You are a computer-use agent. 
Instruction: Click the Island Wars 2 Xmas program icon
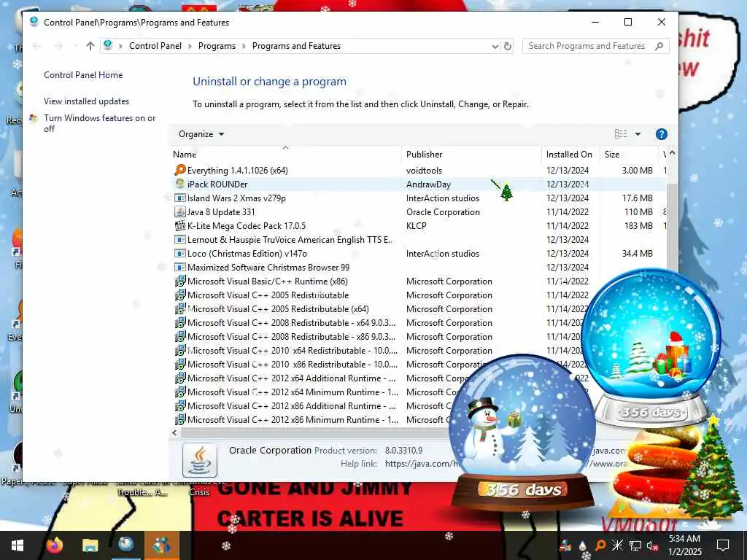click(x=180, y=198)
